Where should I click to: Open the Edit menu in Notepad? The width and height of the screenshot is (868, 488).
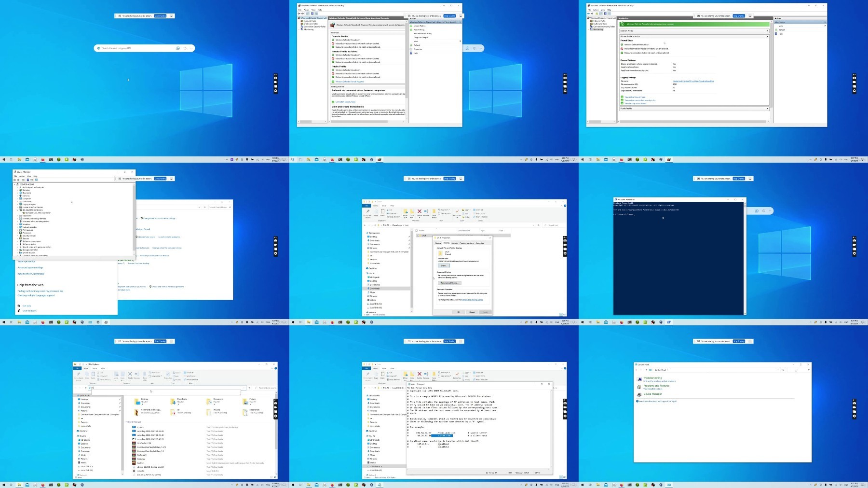tap(412, 388)
